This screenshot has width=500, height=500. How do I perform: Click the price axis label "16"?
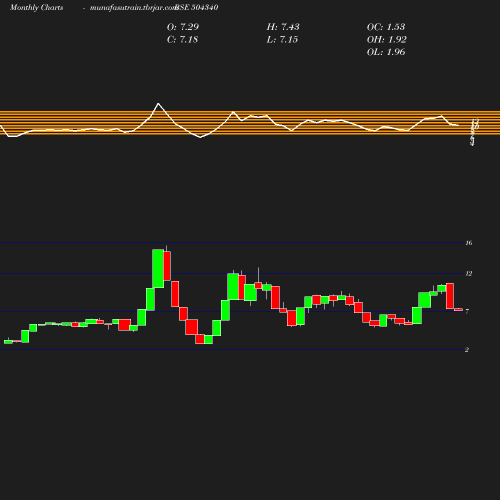pos(469,243)
